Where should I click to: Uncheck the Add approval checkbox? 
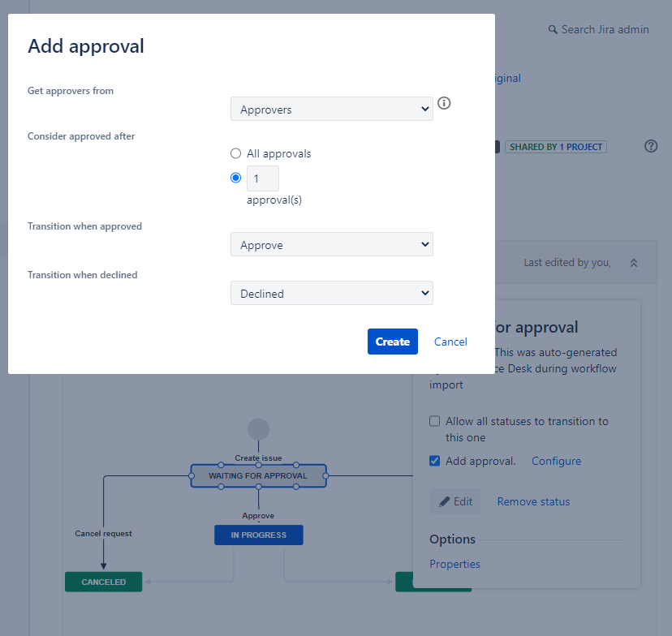(x=434, y=461)
